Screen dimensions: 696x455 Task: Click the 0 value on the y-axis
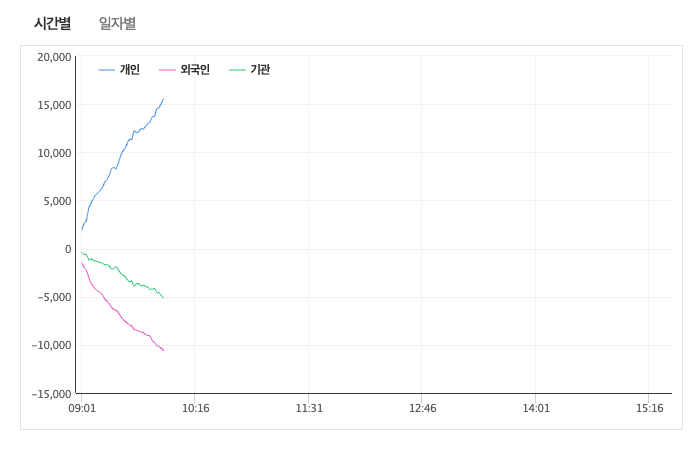tap(68, 249)
